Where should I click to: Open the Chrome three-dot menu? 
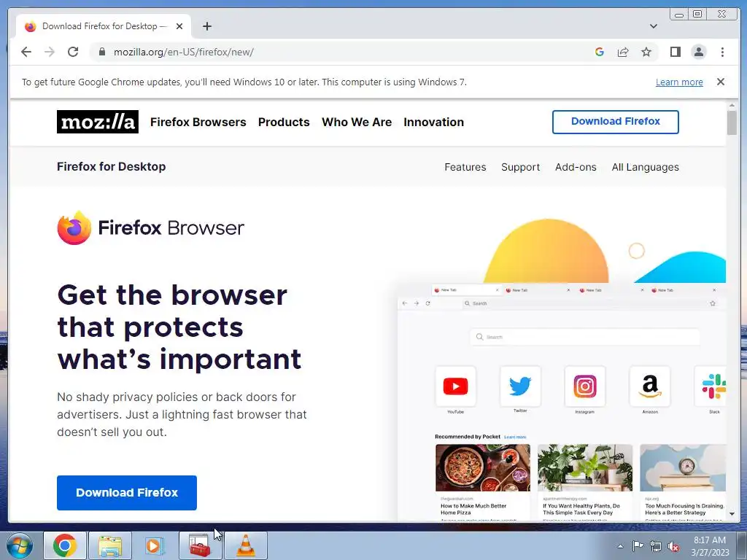pyautogui.click(x=722, y=52)
